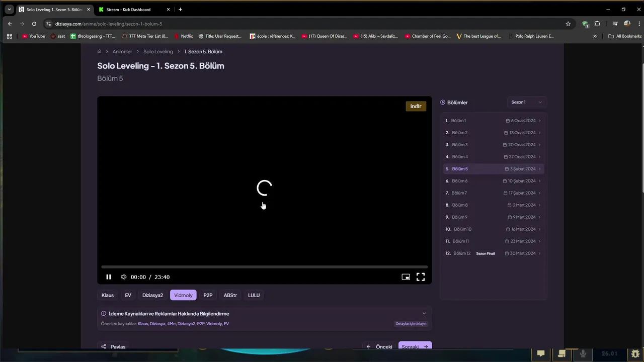Mute the video player volume icon
Viewport: 644px width, 362px height.
(123, 277)
